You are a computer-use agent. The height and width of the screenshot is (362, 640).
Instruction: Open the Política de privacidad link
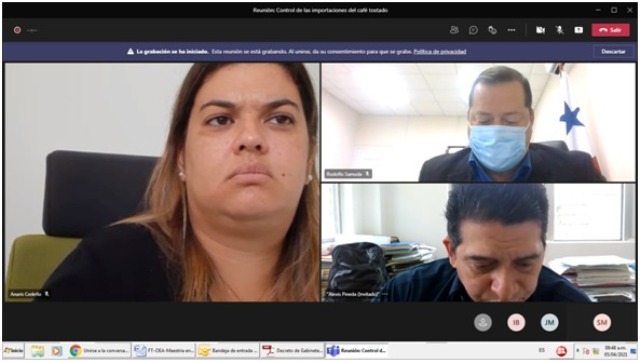click(x=440, y=51)
